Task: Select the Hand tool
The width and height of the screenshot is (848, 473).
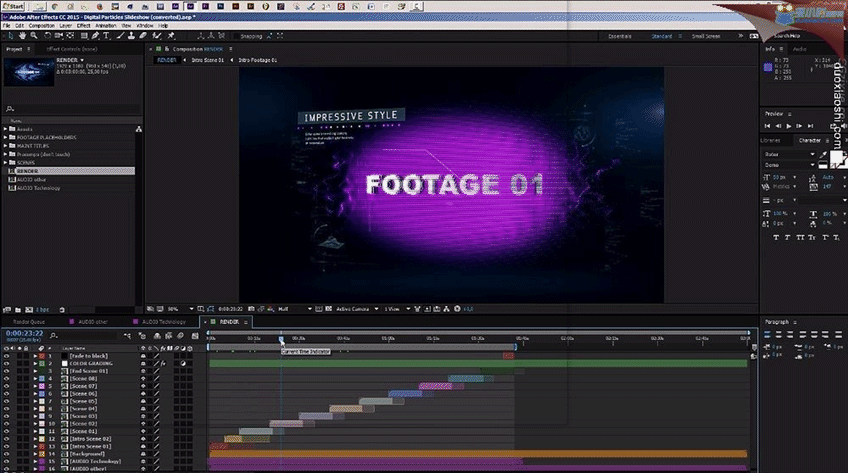Action: pyautogui.click(x=22, y=36)
